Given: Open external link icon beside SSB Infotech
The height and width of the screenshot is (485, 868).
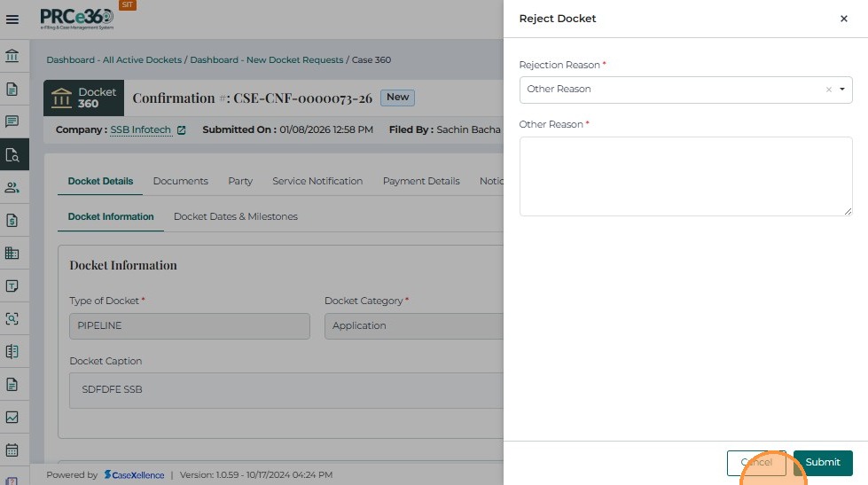Looking at the screenshot, I should pos(182,130).
